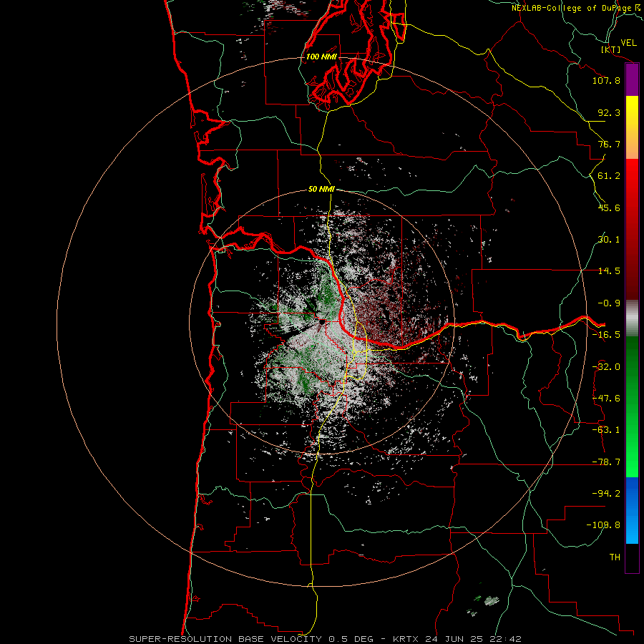Screen dimensions: 644x644
Task: Select the 92.3 velocity scale value
Action: click(x=609, y=112)
